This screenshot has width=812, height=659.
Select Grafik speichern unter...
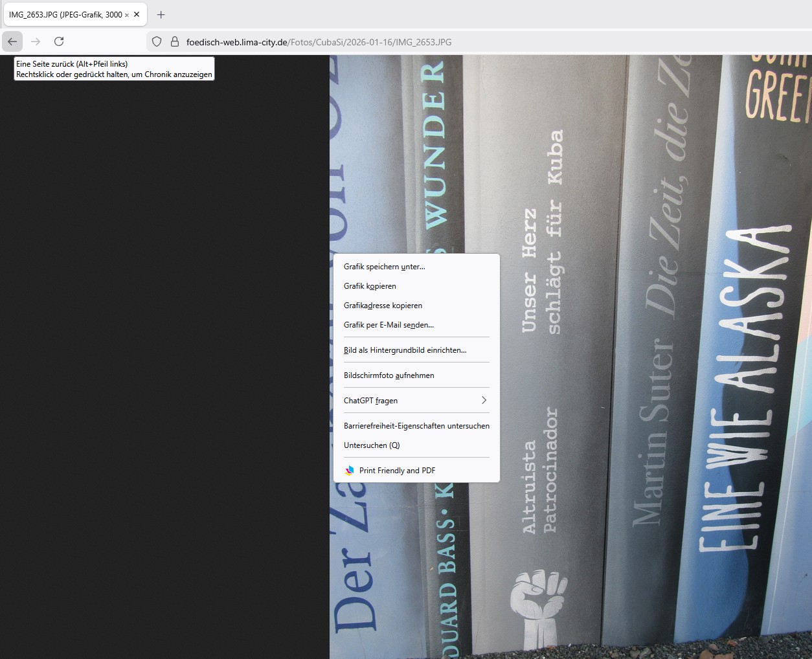click(385, 267)
